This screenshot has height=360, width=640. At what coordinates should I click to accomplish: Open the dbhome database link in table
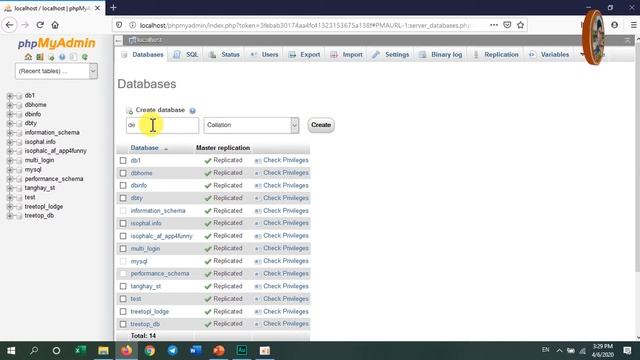click(x=141, y=173)
